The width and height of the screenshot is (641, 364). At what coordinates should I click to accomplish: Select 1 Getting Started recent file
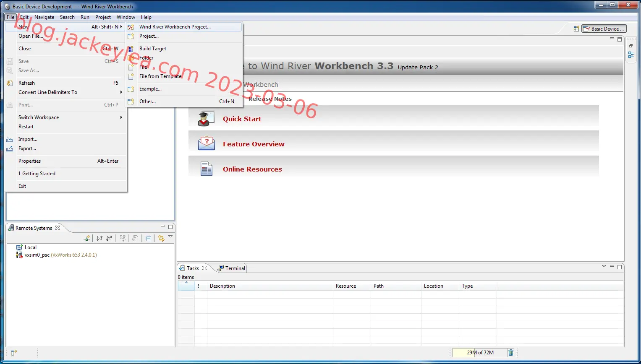pos(65,174)
